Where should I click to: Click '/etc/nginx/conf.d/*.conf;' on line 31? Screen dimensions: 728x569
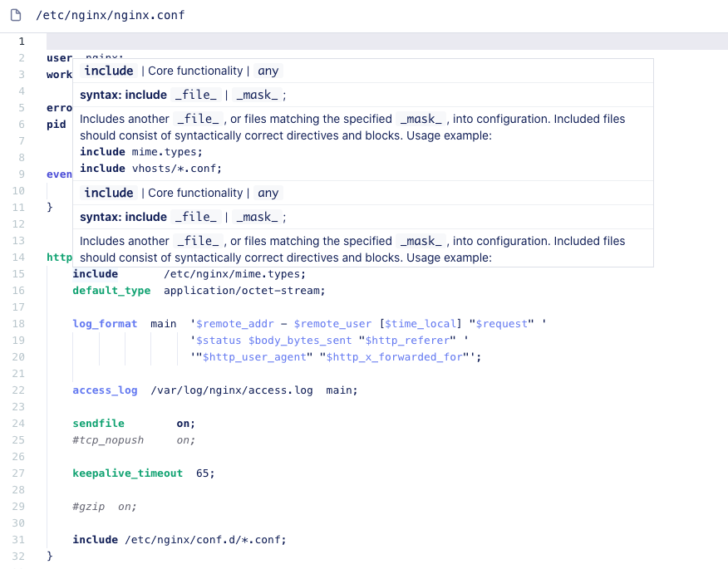point(205,540)
